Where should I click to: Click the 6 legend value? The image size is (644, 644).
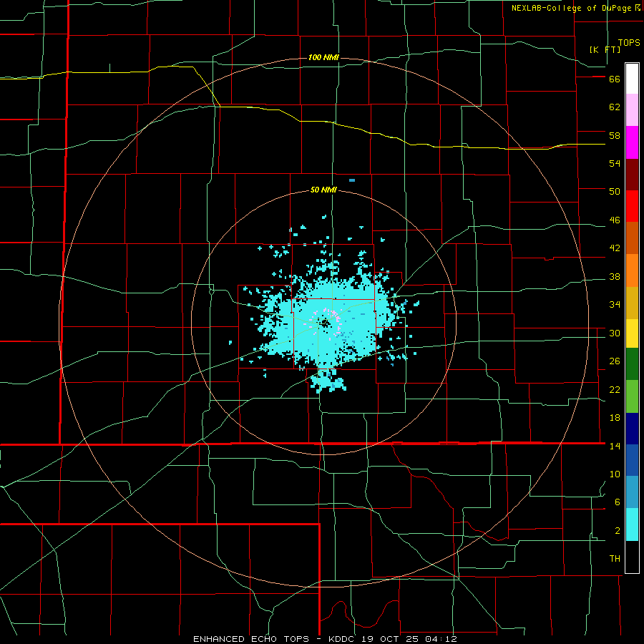618,502
